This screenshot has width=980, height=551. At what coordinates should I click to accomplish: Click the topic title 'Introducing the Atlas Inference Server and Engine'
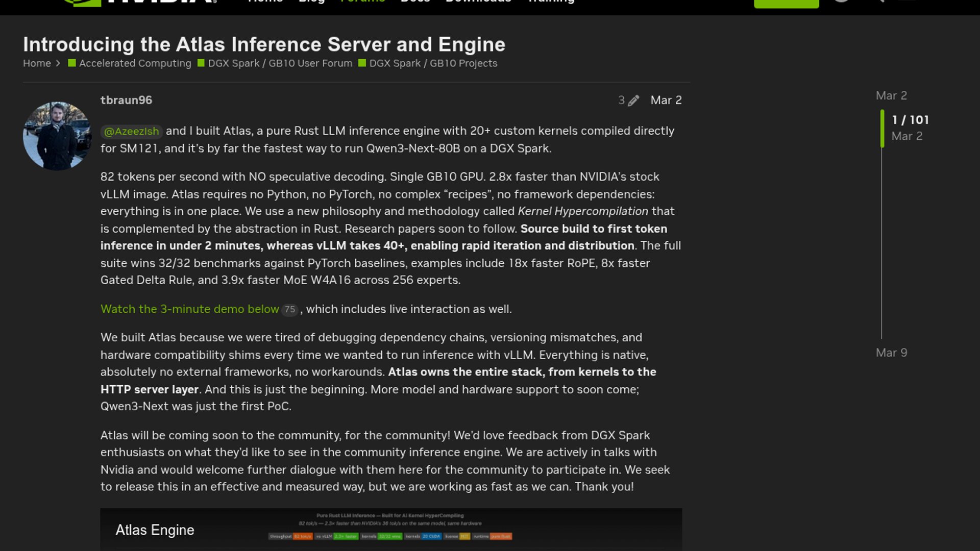coord(264,44)
